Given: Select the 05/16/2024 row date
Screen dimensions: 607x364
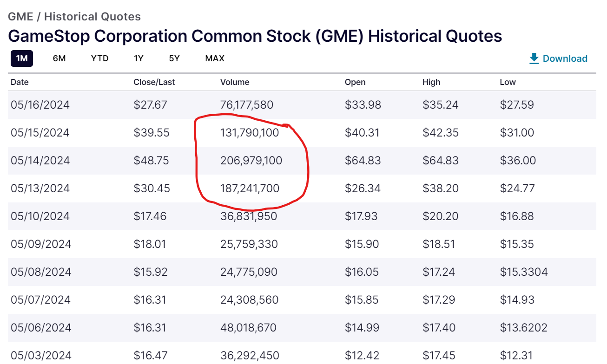Looking at the screenshot, I should click(x=40, y=105).
